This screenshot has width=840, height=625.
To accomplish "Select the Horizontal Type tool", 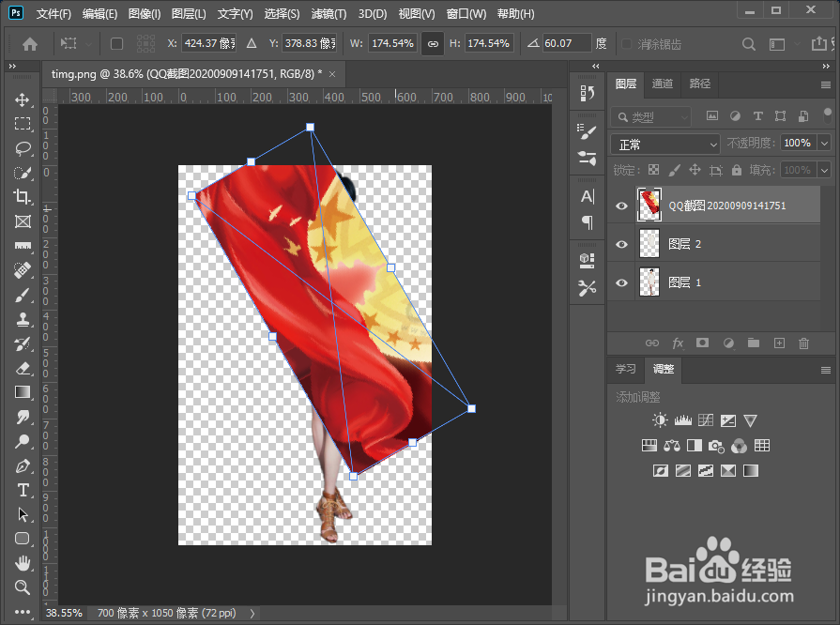I will (22, 490).
